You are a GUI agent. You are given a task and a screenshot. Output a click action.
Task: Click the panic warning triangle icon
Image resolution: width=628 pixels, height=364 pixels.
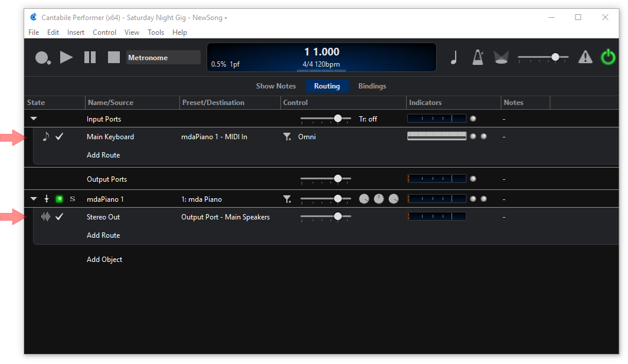click(585, 57)
